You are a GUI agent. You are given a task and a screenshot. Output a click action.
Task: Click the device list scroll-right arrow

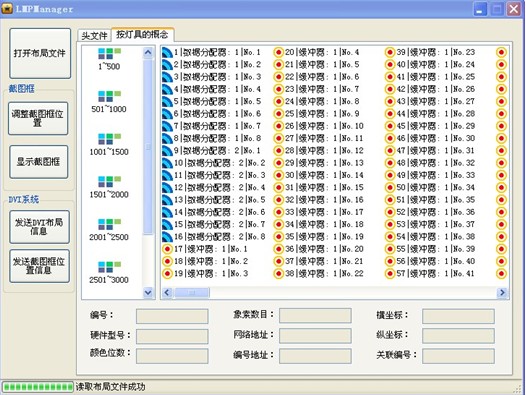click(x=502, y=293)
